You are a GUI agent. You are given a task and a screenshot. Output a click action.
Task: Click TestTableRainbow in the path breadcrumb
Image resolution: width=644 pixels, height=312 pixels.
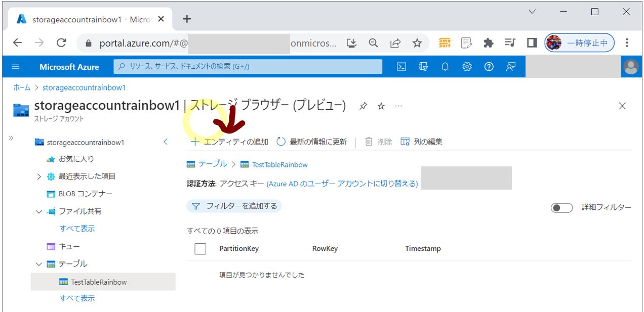click(274, 164)
